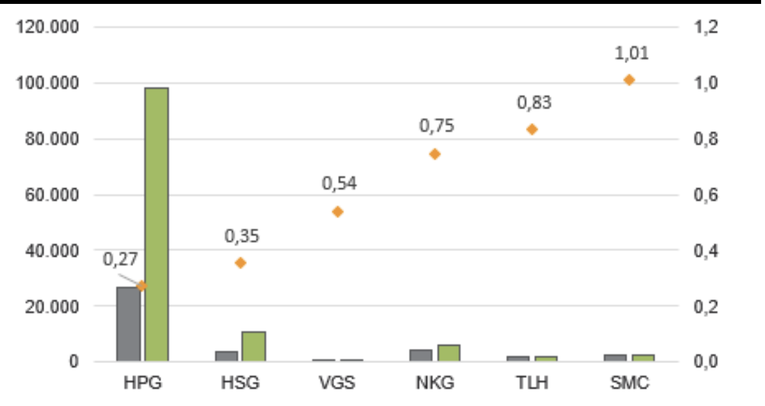Select the orange diamond marker above TLH
The width and height of the screenshot is (765, 406).
[532, 129]
